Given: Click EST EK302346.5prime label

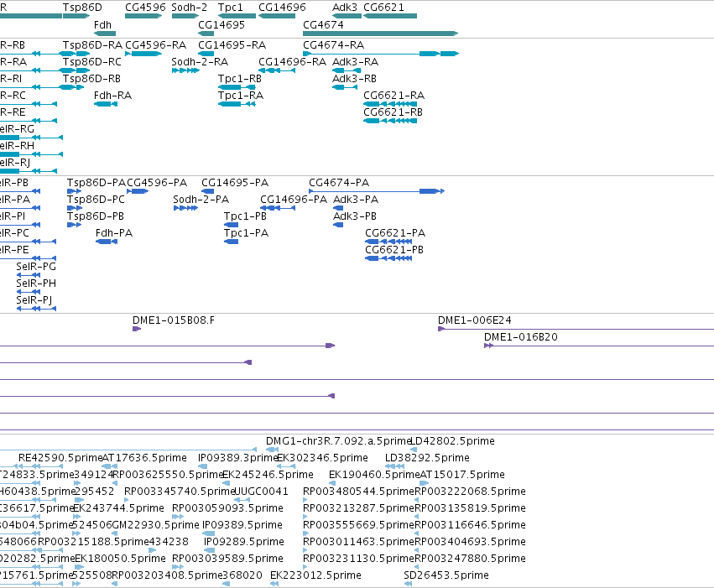Looking at the screenshot, I should point(322,458).
